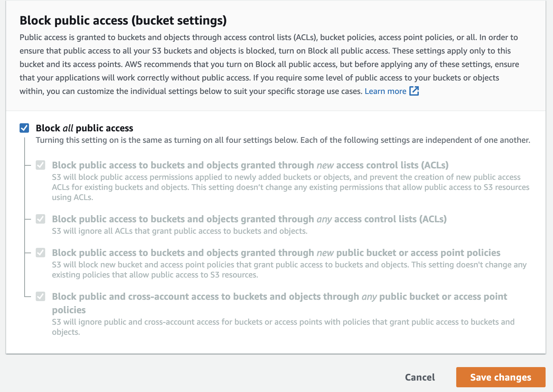
Task: Click the blue checkmark icon on Block all public access
Action: [24, 128]
